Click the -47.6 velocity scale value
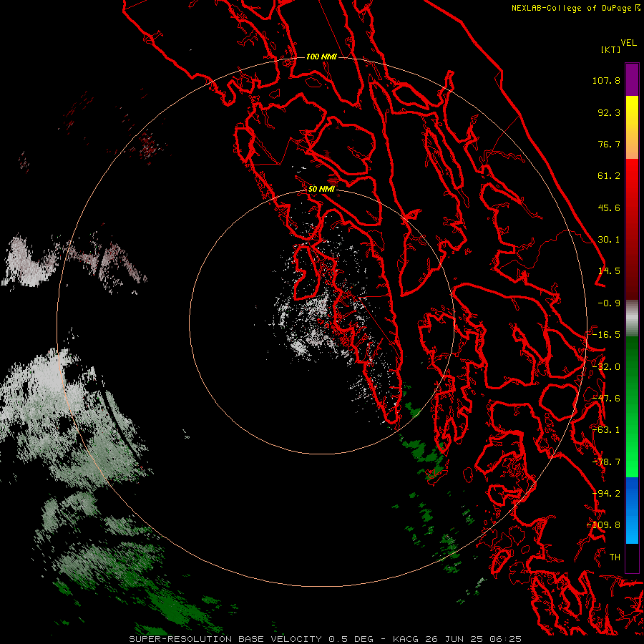 point(606,399)
